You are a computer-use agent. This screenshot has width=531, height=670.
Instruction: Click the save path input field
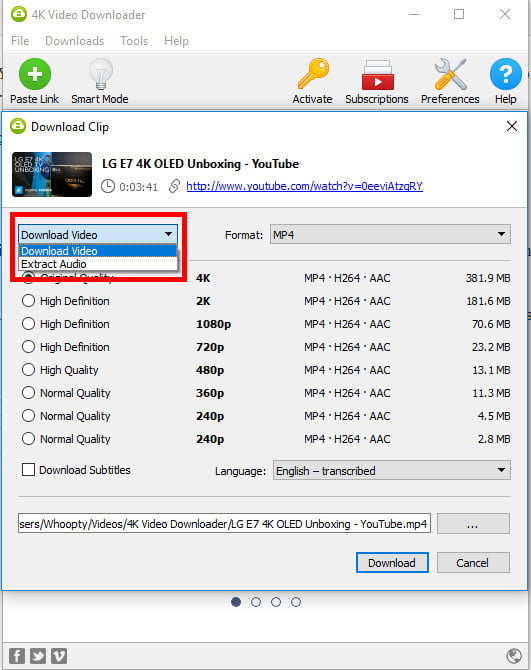click(x=224, y=523)
